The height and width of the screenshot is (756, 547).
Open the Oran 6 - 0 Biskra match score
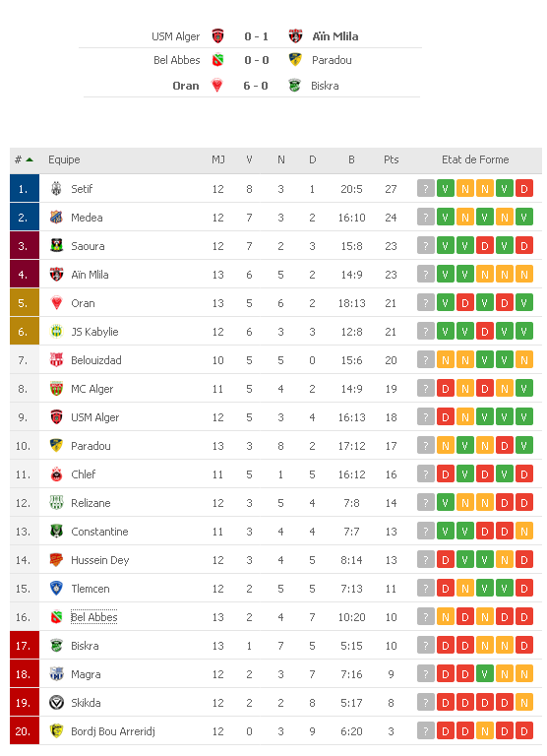point(256,86)
